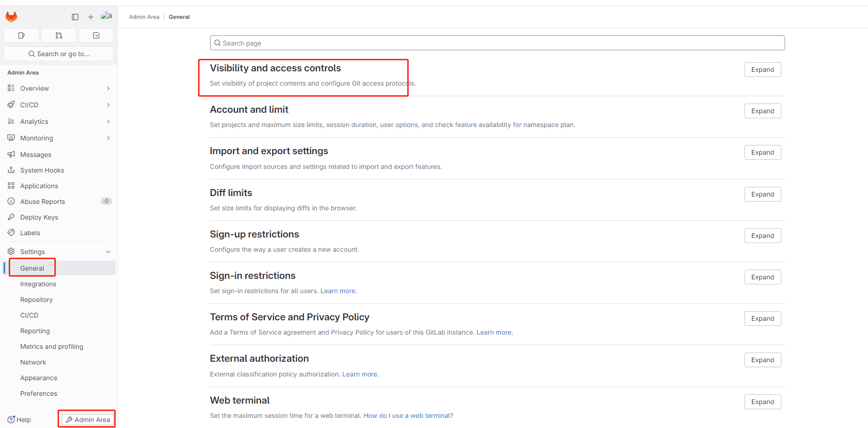Select the Repository settings item
Screen dimensions: 868x428
click(x=36, y=300)
